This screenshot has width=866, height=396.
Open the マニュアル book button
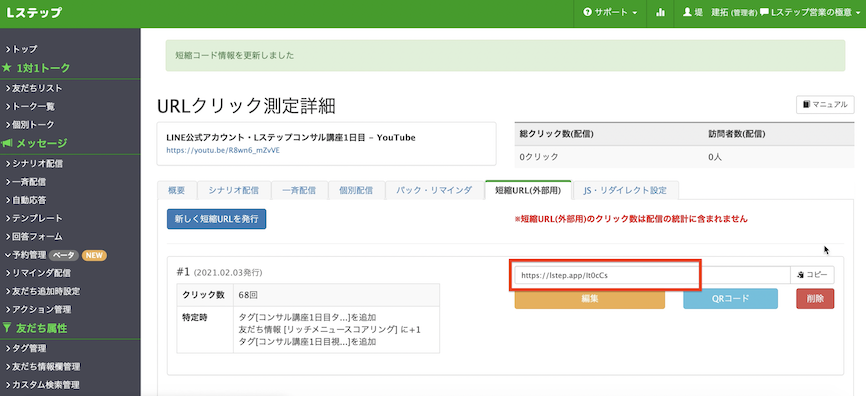(825, 104)
